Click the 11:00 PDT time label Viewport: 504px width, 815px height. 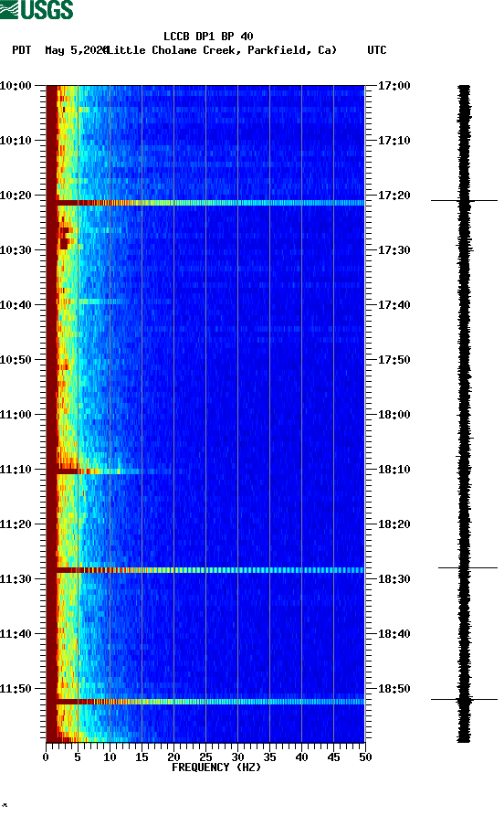point(16,415)
